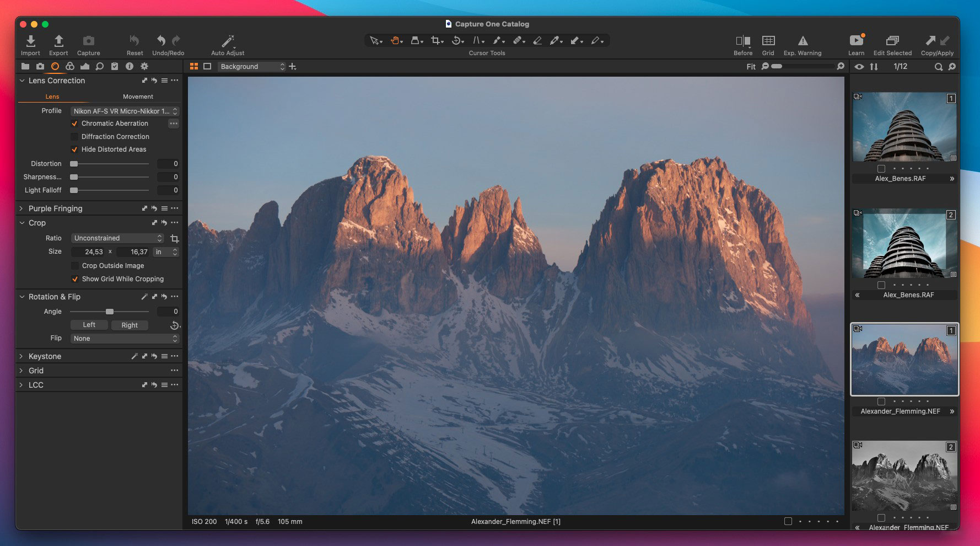Click the Export icon
This screenshot has width=980, height=546.
tap(58, 41)
